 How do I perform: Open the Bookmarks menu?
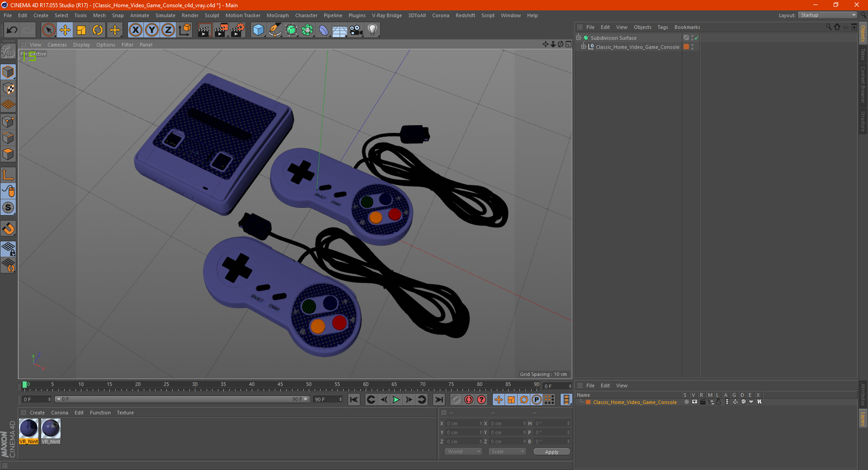[687, 27]
